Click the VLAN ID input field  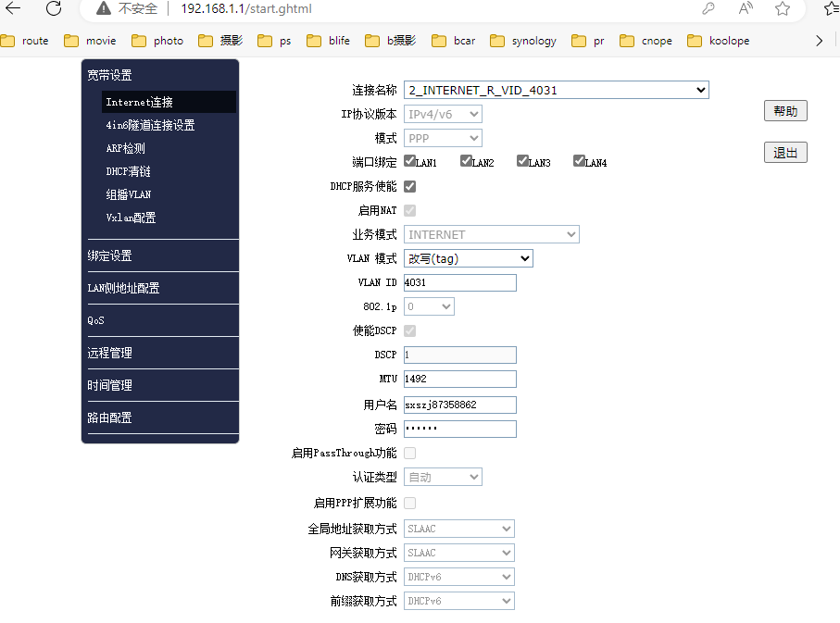[x=459, y=282]
